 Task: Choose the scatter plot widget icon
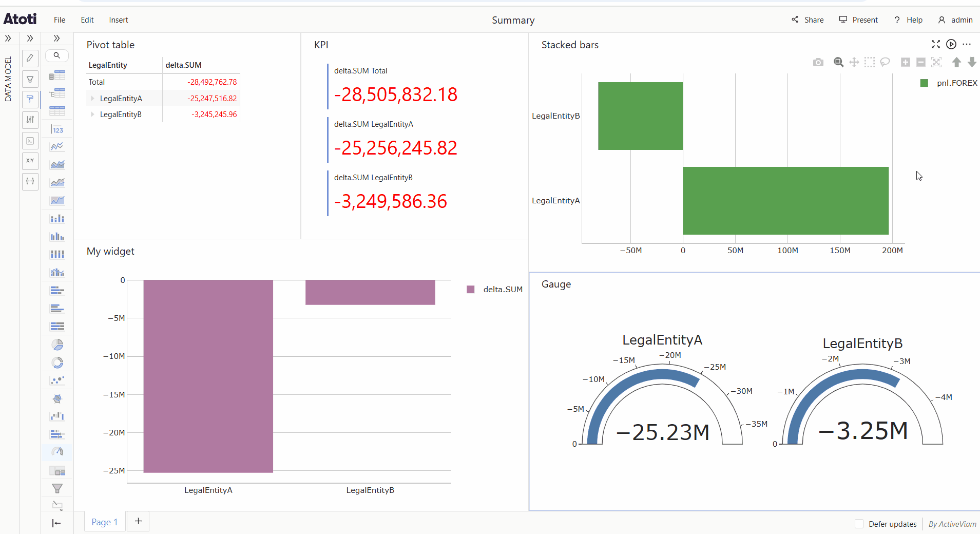pyautogui.click(x=57, y=380)
